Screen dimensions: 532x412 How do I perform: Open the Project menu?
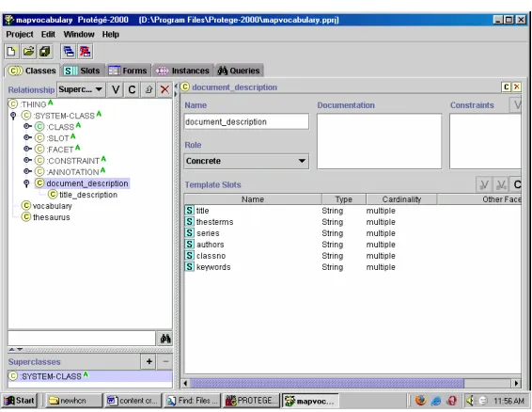(x=20, y=34)
